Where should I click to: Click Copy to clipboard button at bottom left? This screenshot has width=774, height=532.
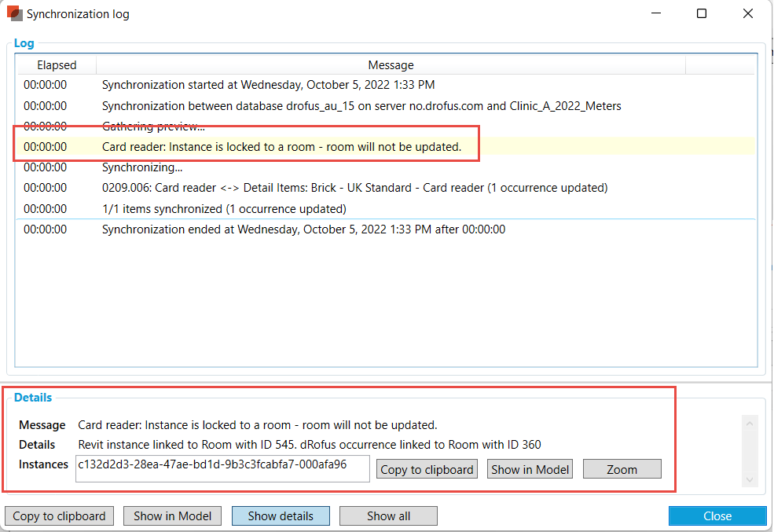(59, 516)
